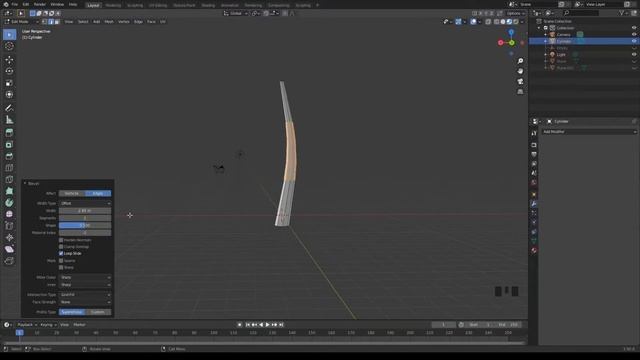Viewport: 640px width, 360px height.
Task: Open the Global transform orientation dropdown
Action: click(236, 13)
